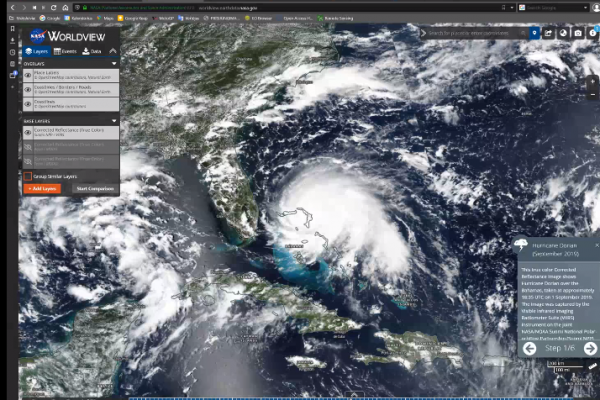The width and height of the screenshot is (600, 400).
Task: Open the Search Google engine dropdown arrow
Action: click(x=585, y=8)
